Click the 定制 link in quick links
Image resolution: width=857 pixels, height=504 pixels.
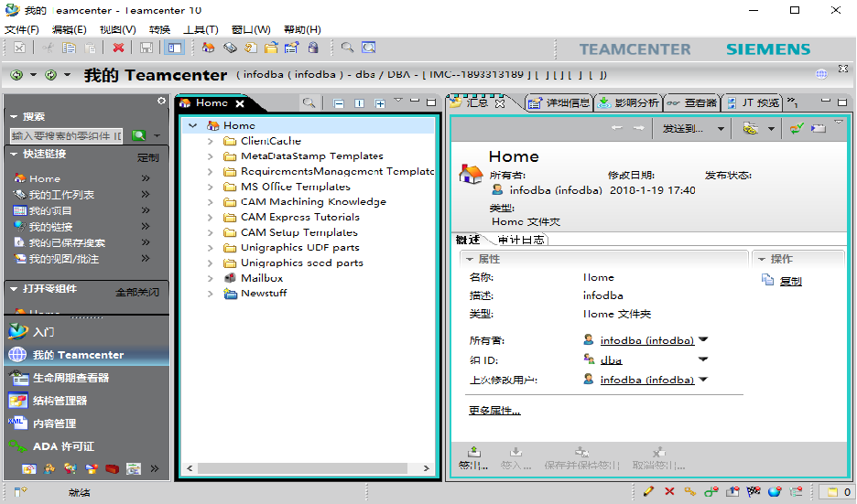pos(147,158)
